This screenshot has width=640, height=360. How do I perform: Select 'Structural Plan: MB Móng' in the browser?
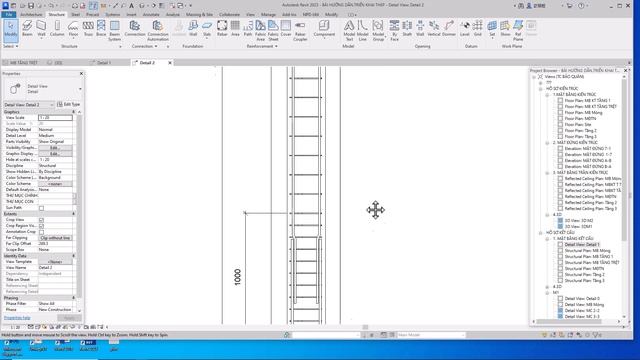[x=587, y=251]
